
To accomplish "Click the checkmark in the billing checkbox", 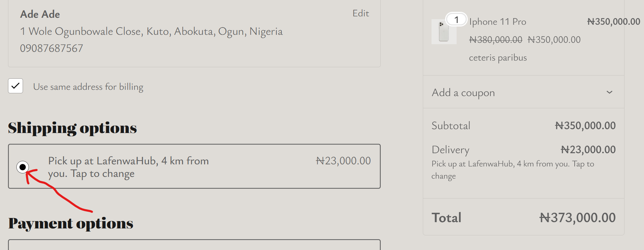I will click(15, 86).
